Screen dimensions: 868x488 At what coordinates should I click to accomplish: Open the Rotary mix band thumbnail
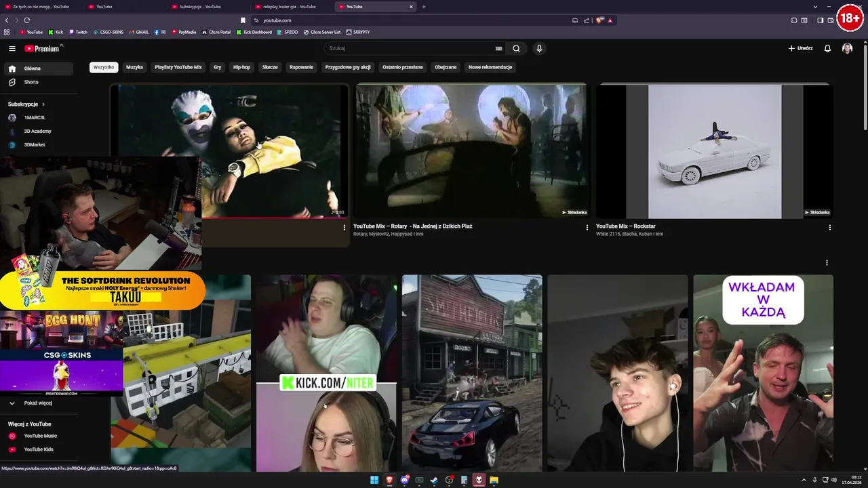pyautogui.click(x=471, y=150)
